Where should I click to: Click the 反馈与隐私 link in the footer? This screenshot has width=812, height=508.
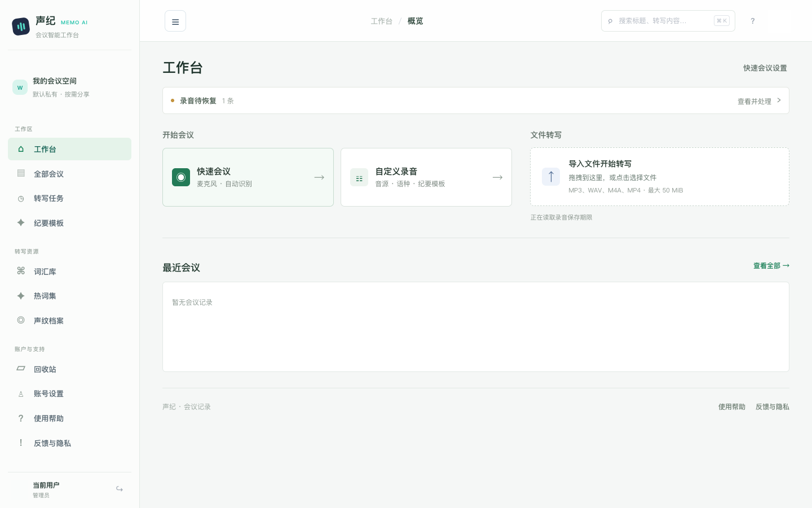pyautogui.click(x=772, y=406)
